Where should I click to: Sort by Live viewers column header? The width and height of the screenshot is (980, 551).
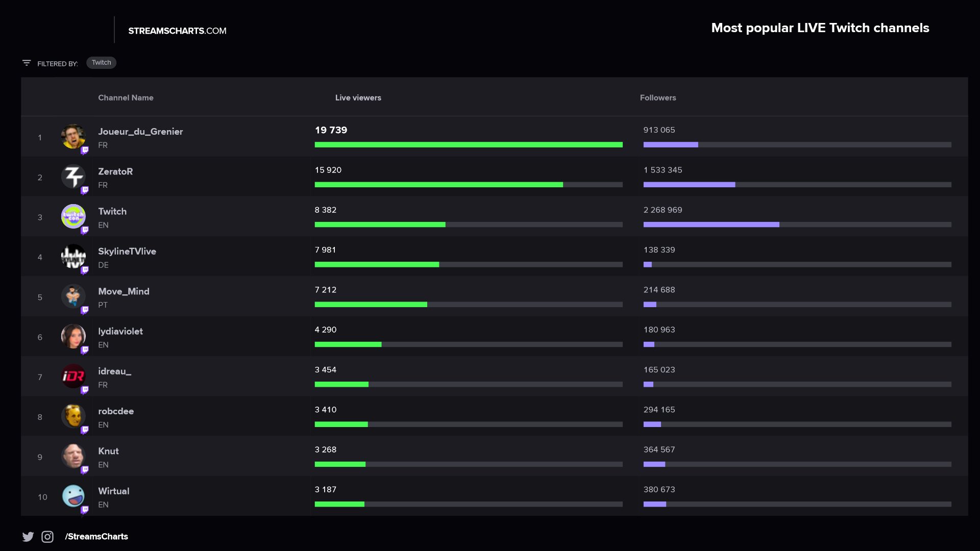[x=358, y=97]
